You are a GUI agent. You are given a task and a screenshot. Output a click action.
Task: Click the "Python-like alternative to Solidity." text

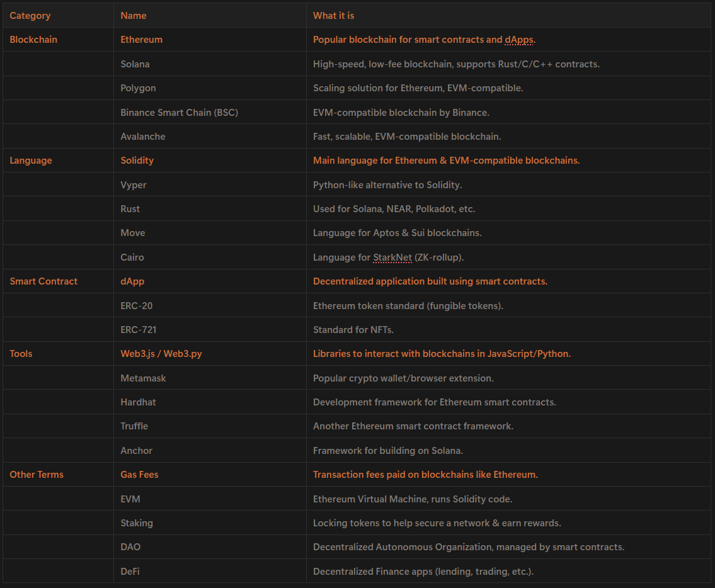(x=387, y=185)
